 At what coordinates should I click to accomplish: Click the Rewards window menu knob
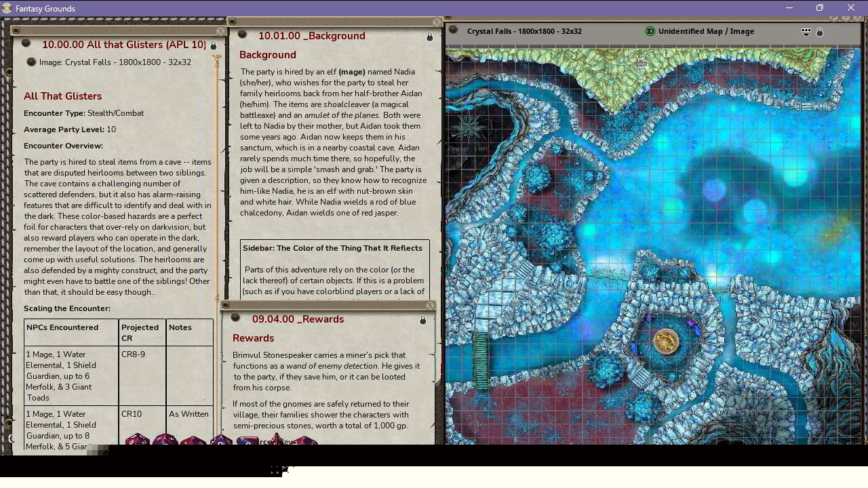tap(225, 306)
